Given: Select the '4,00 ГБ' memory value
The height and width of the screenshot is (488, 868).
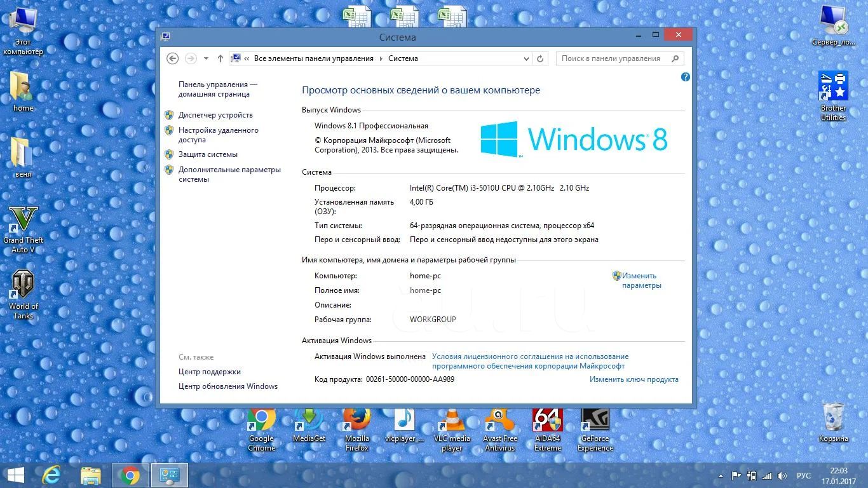Looking at the screenshot, I should (422, 202).
